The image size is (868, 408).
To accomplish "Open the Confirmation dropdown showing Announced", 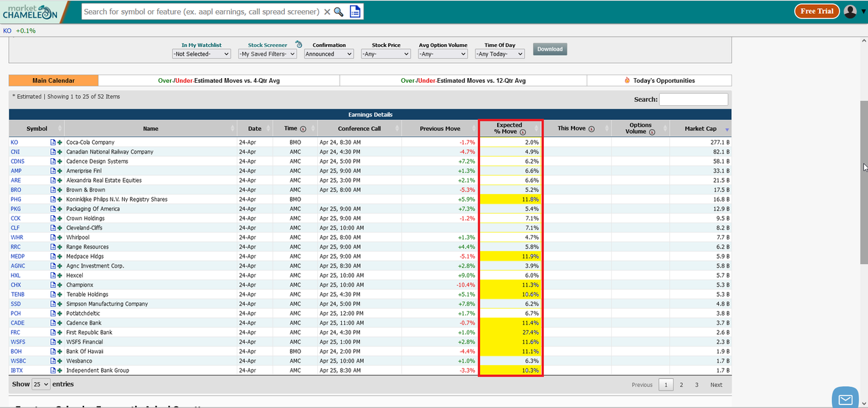I will pyautogui.click(x=329, y=54).
